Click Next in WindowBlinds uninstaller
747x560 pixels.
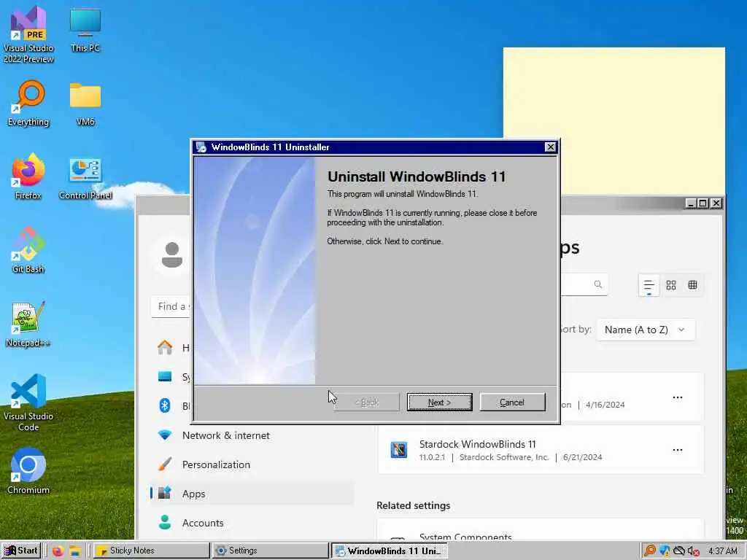(x=439, y=402)
